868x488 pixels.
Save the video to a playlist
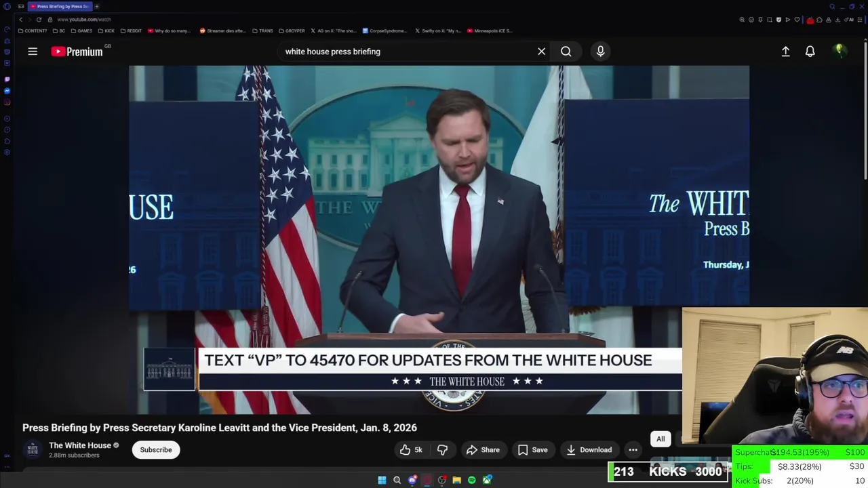533,449
